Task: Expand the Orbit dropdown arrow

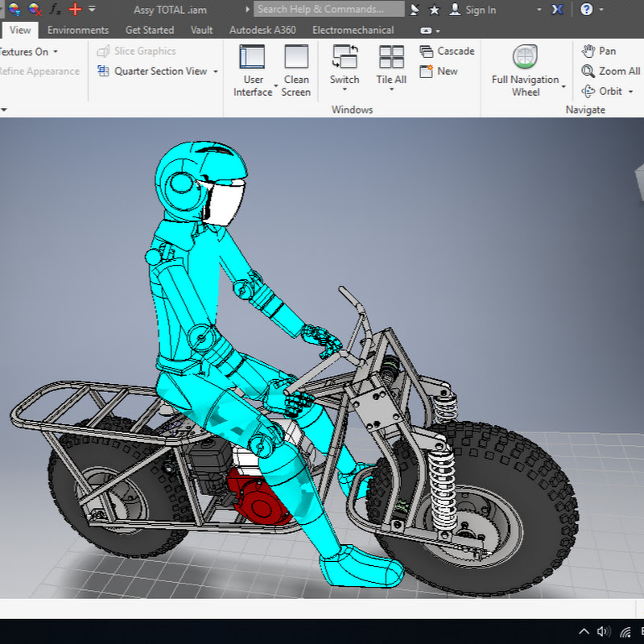Action: 630,92
